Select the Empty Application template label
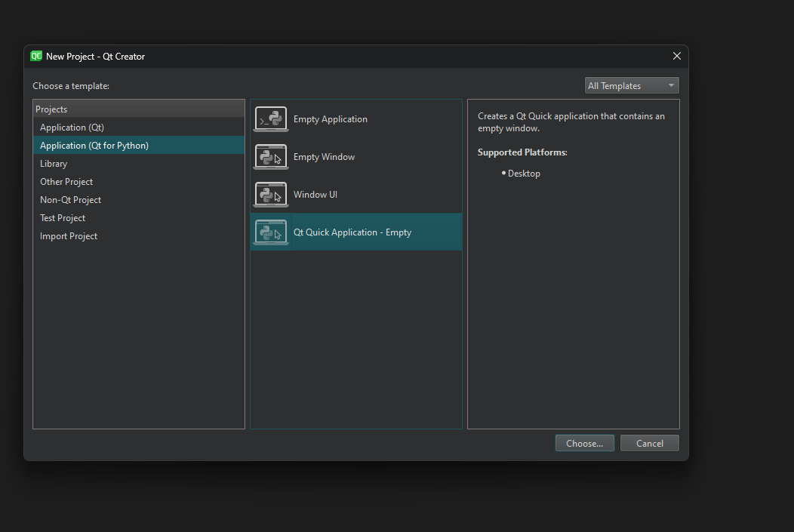Screen dimensions: 794x532 (330, 119)
